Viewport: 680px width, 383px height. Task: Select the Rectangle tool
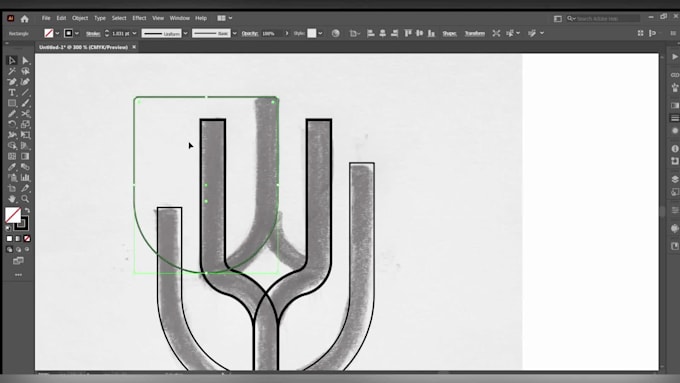click(x=12, y=103)
